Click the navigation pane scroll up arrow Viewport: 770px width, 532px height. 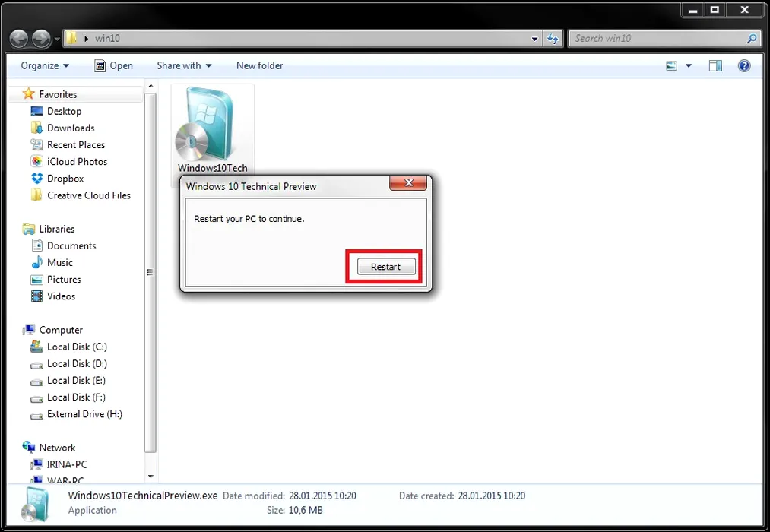click(151, 87)
